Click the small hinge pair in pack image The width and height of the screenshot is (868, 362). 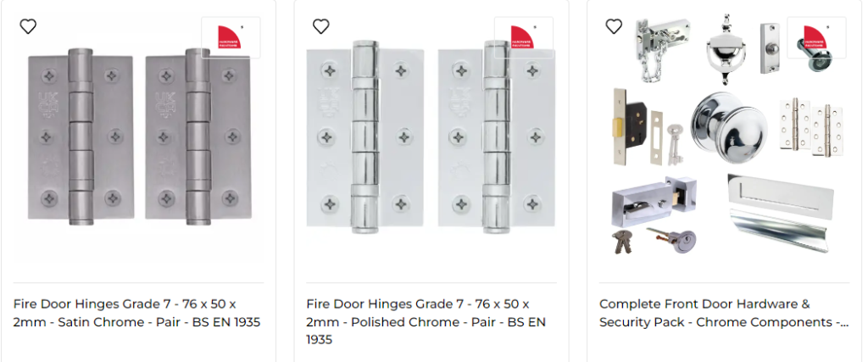(810, 128)
